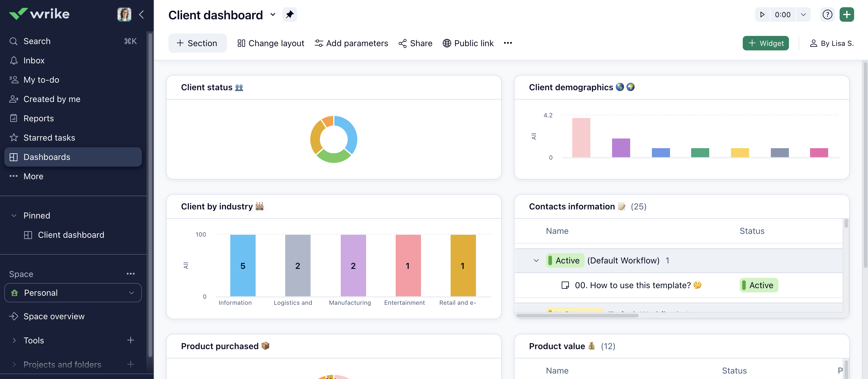The height and width of the screenshot is (379, 868).
Task: Open the user profile avatar
Action: point(124,14)
